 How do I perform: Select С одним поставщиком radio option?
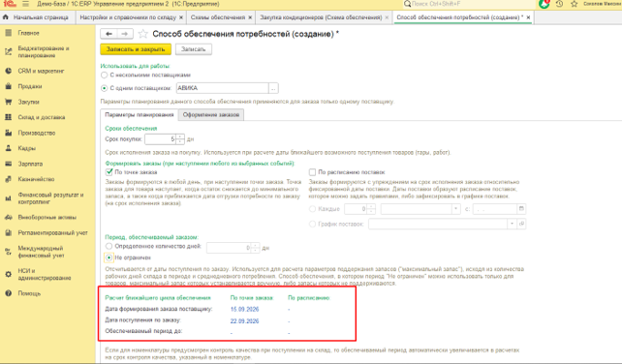click(104, 88)
